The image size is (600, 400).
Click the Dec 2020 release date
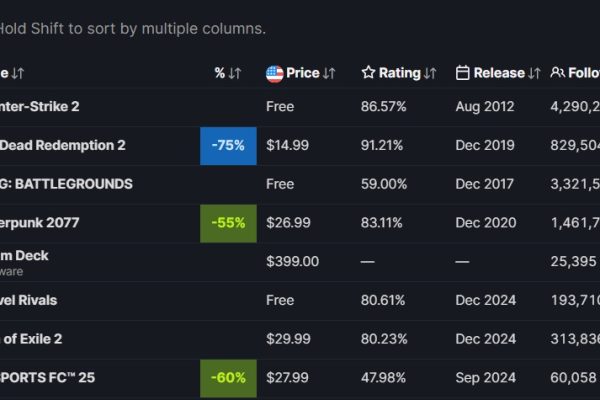click(486, 223)
